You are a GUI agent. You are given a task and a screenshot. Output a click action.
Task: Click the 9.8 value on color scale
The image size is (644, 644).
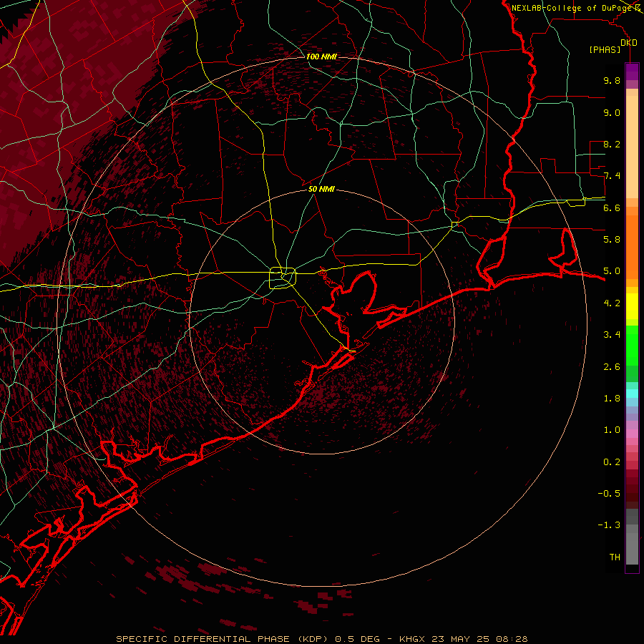coord(612,80)
